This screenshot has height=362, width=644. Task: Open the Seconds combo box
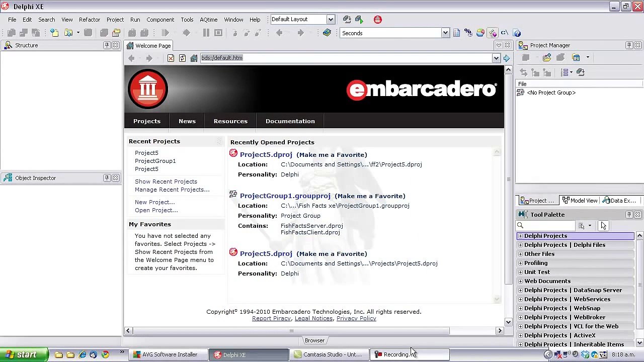click(x=445, y=33)
